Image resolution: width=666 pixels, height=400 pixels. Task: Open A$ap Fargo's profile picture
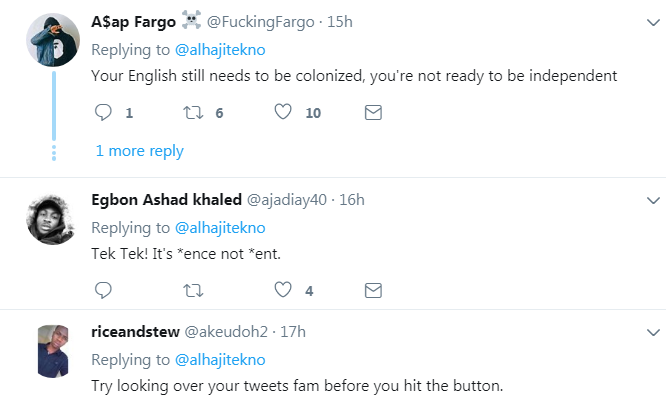[51, 41]
